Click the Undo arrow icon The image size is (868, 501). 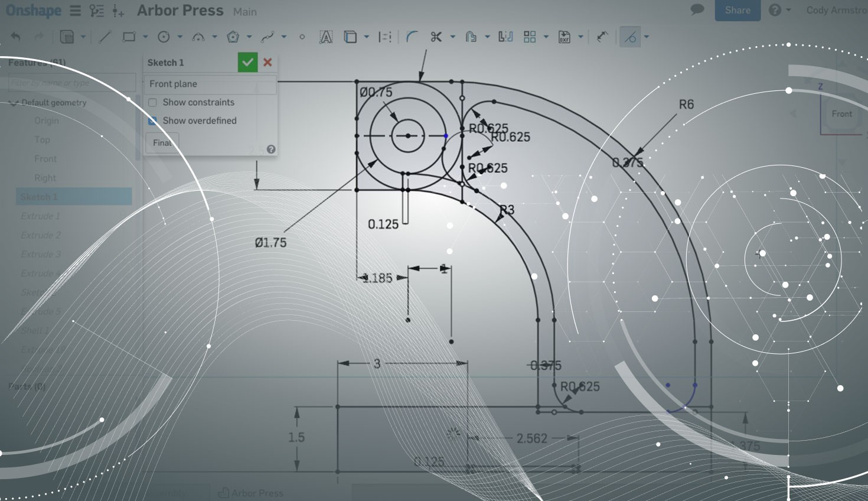[16, 37]
